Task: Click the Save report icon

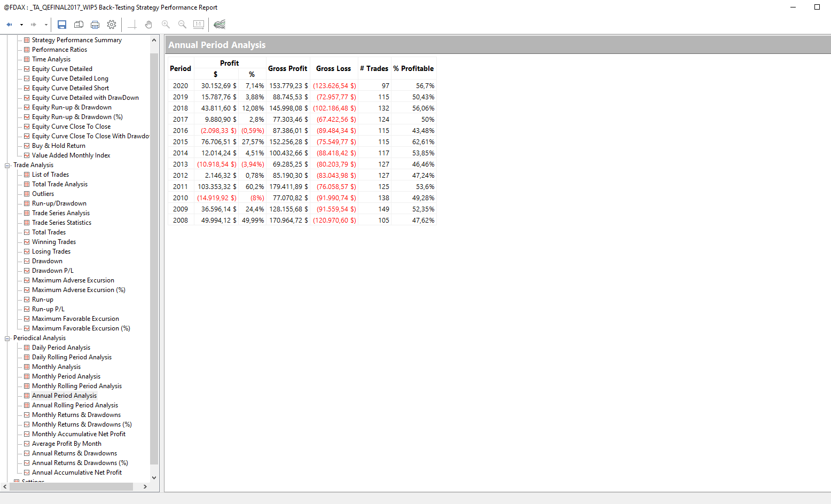Action: pyautogui.click(x=62, y=25)
